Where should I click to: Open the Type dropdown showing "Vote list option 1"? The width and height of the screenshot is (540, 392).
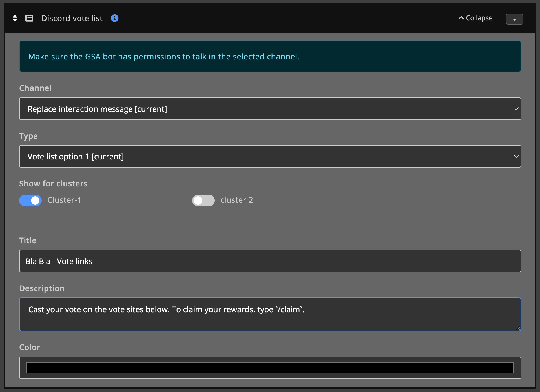coord(270,156)
